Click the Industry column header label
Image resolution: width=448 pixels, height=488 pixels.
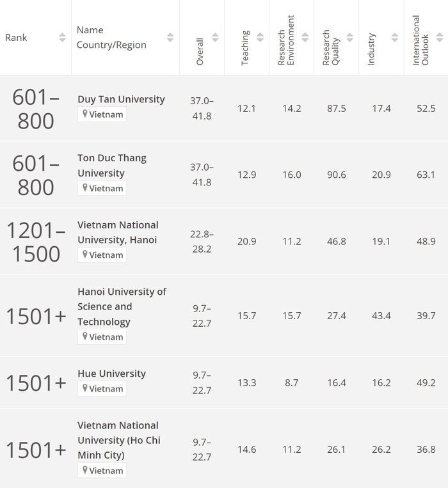[372, 49]
